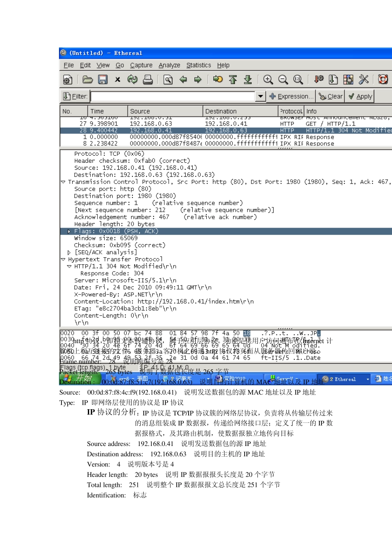Select the 'Destination port: 1980 (1980)' line
Viewport: 392px width, 555px height.
(x=125, y=196)
